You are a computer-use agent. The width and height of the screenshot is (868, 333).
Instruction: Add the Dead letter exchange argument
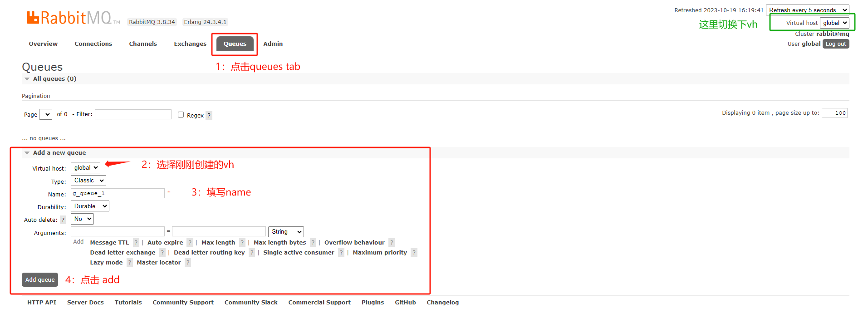pyautogui.click(x=123, y=252)
